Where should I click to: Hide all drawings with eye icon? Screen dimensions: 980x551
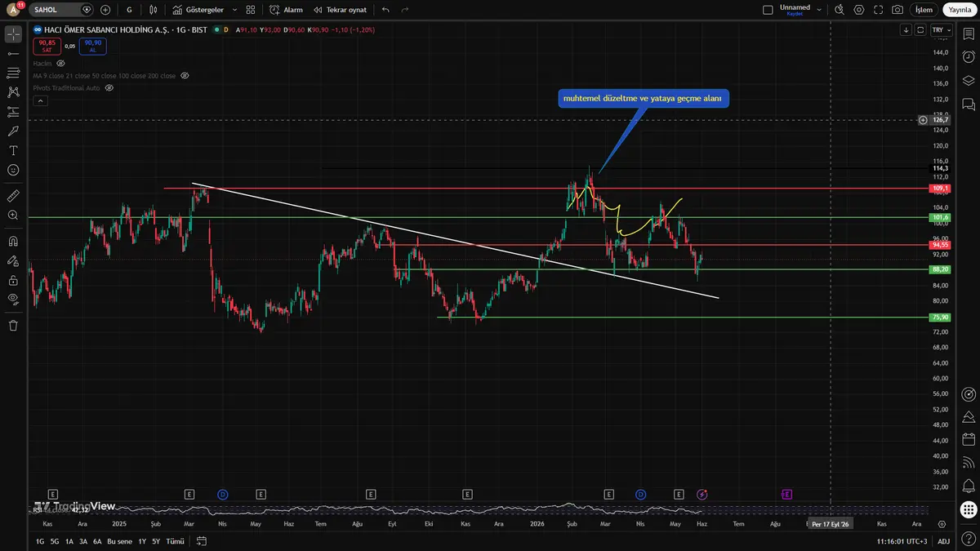click(x=13, y=300)
